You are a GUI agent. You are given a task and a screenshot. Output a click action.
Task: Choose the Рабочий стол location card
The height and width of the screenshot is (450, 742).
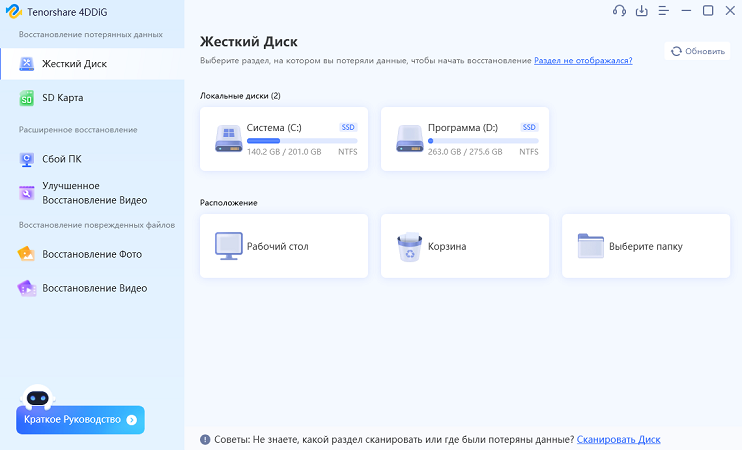coord(284,246)
